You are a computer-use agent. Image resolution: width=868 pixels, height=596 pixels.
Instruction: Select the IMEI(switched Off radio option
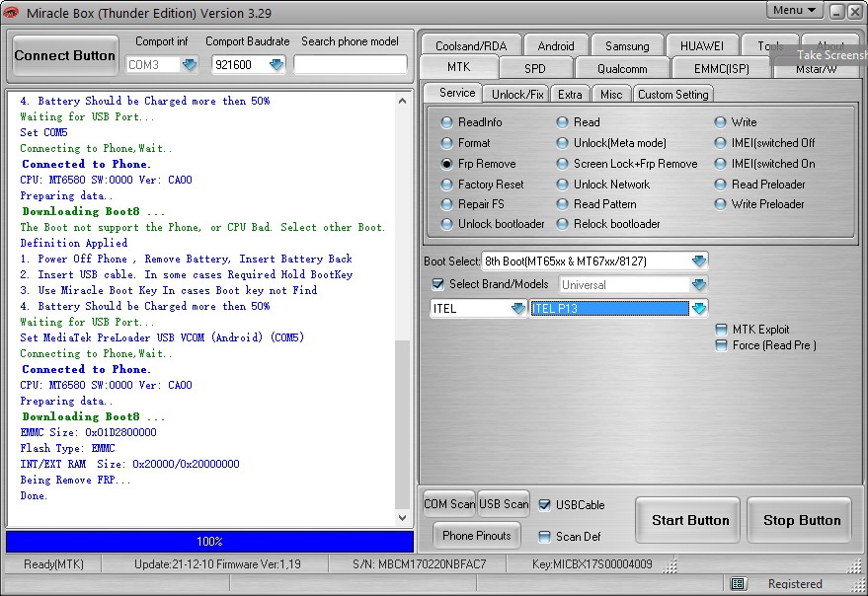(720, 143)
